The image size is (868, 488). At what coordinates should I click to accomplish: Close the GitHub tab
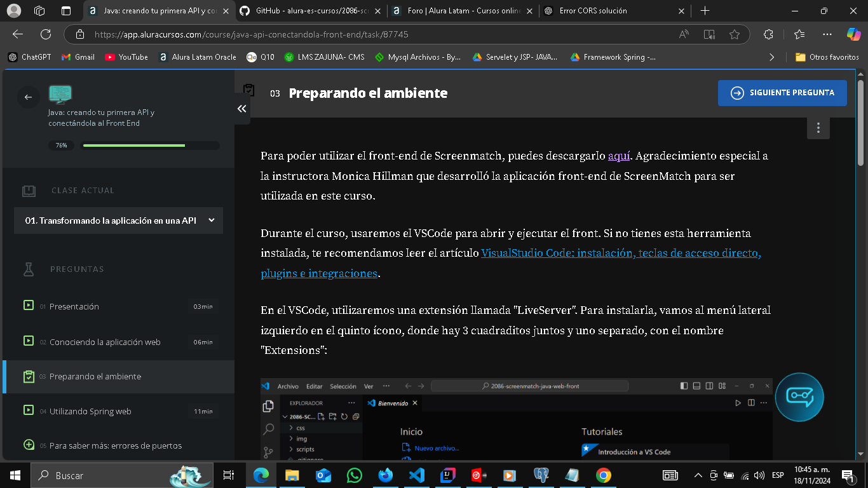click(x=379, y=11)
